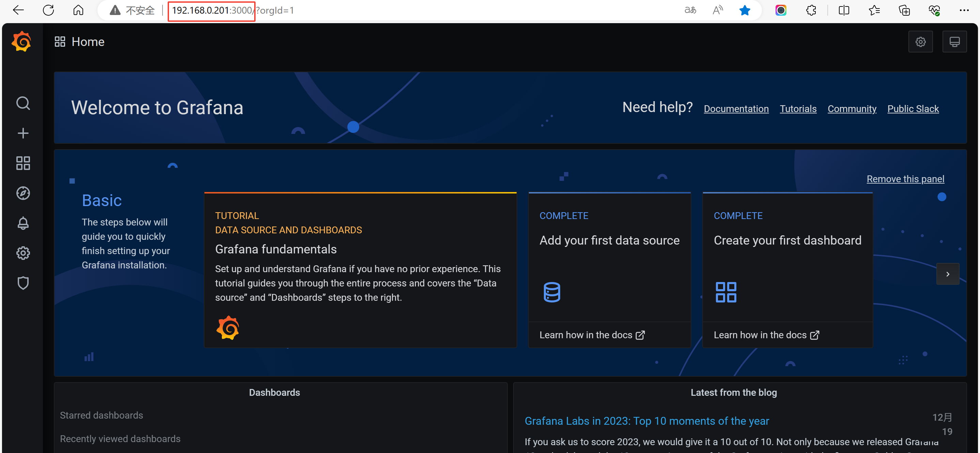Cycle view mode with the monitor icon
This screenshot has height=453, width=980.
pos(954,42)
